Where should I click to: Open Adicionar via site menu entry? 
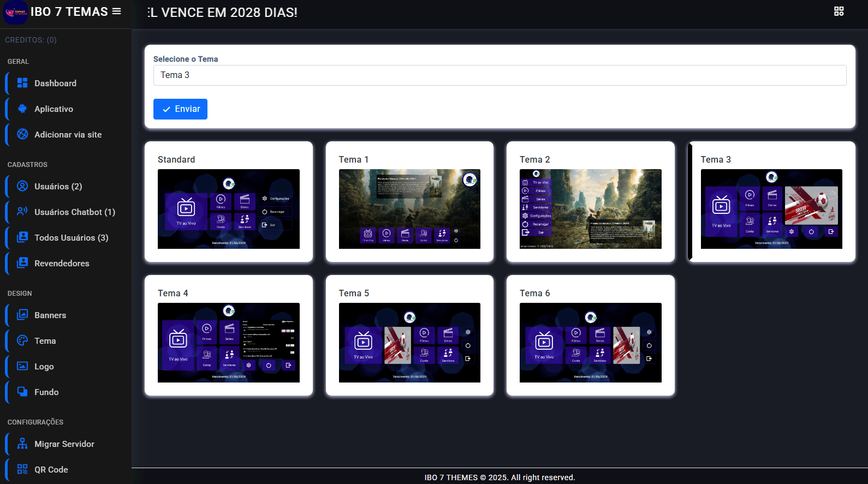[x=68, y=135]
